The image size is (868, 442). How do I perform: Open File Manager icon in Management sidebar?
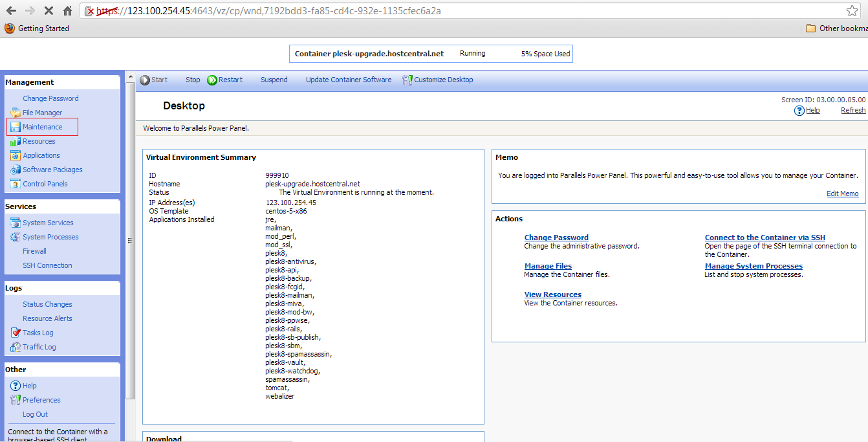[16, 113]
